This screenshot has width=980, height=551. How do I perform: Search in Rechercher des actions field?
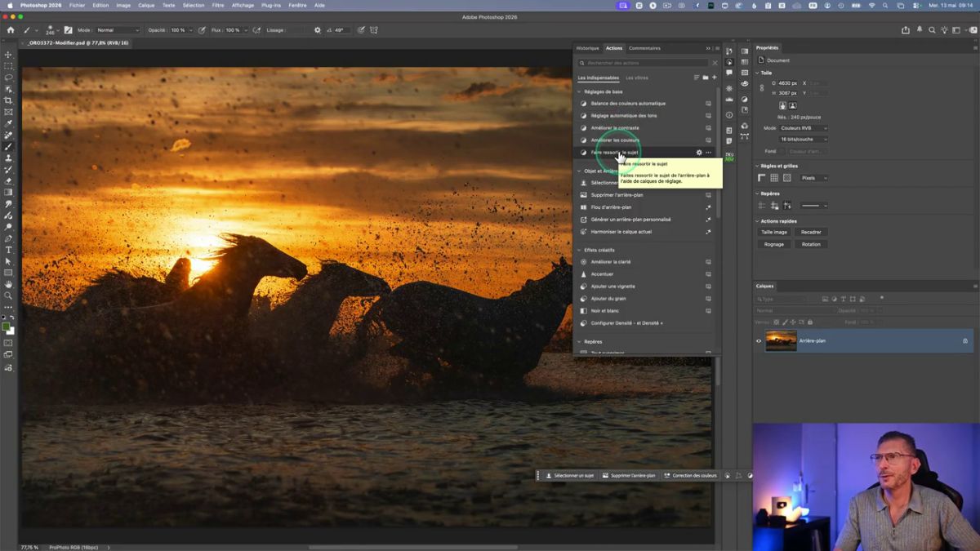click(x=644, y=63)
